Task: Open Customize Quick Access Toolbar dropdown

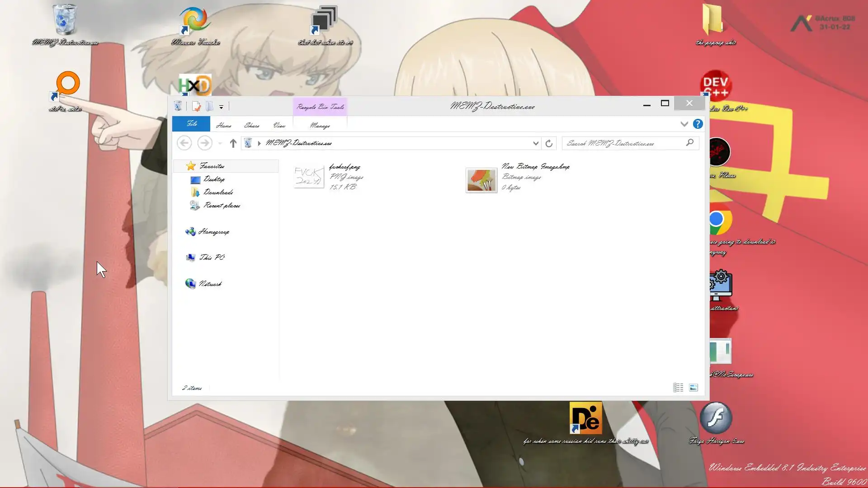Action: point(221,107)
